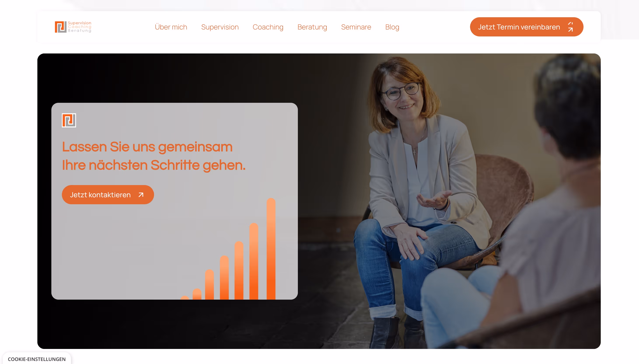The height and width of the screenshot is (364, 639).
Task: Select Beratung in the navigation
Action: pyautogui.click(x=312, y=27)
